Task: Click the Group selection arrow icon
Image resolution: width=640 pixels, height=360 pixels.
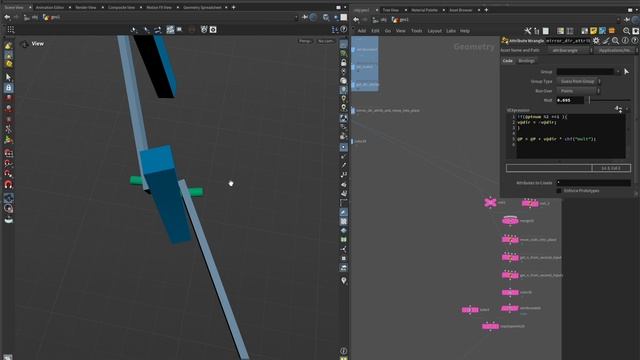Action: (627, 71)
